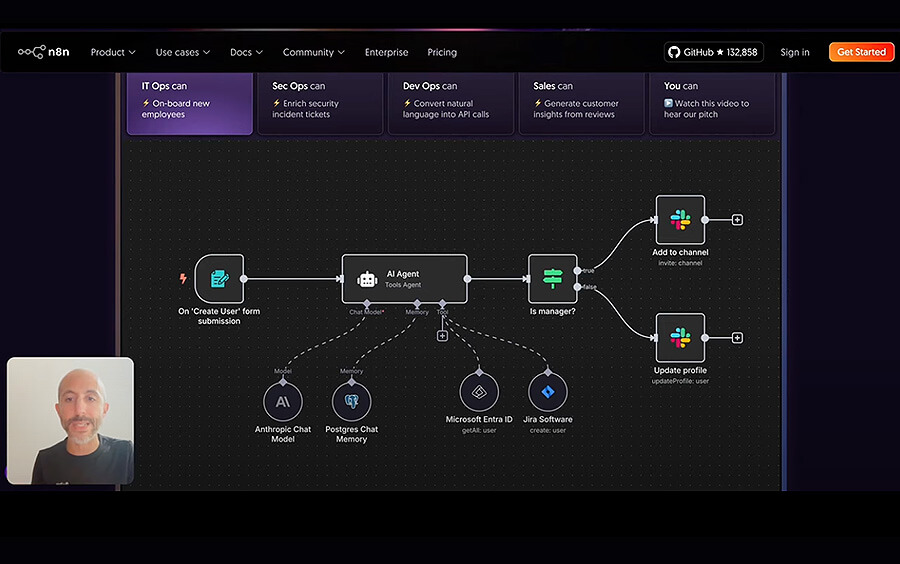The image size is (900, 564).
Task: Open the Slack Update profile node
Action: pos(680,338)
